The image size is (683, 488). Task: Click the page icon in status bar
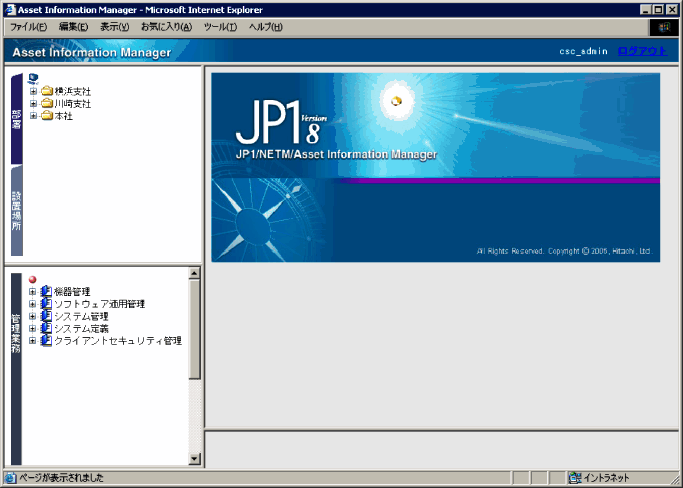pyautogui.click(x=10, y=478)
